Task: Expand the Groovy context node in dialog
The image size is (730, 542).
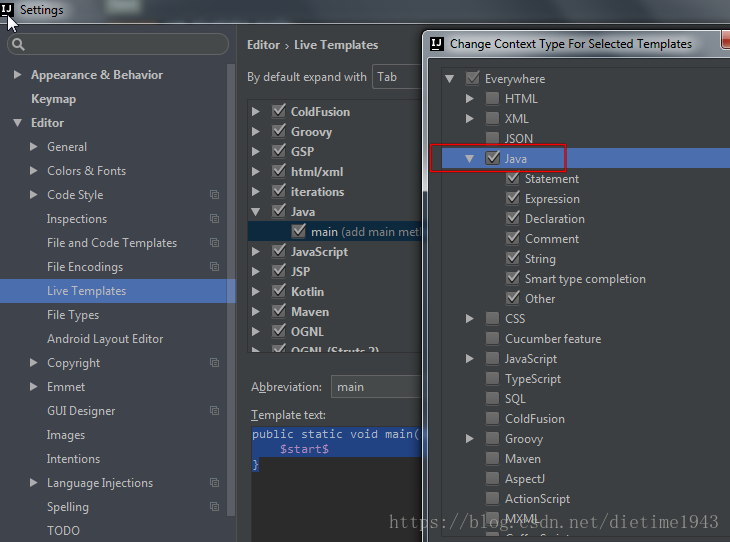Action: coord(470,439)
